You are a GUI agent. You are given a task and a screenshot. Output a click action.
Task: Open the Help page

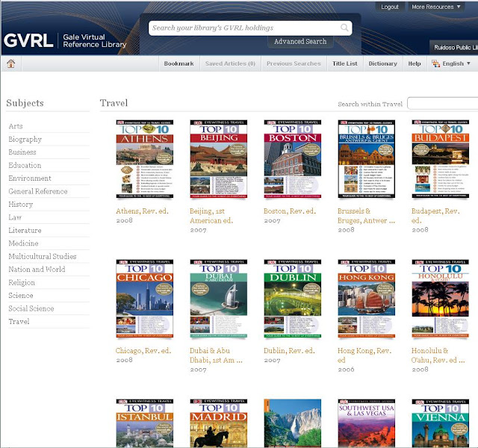point(415,63)
